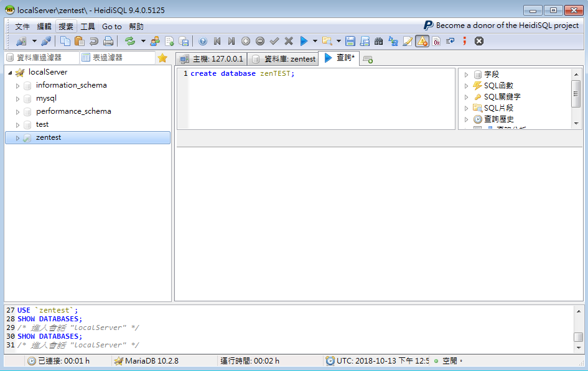Click the Post changes checkmark icon
588x371 pixels.
274,41
